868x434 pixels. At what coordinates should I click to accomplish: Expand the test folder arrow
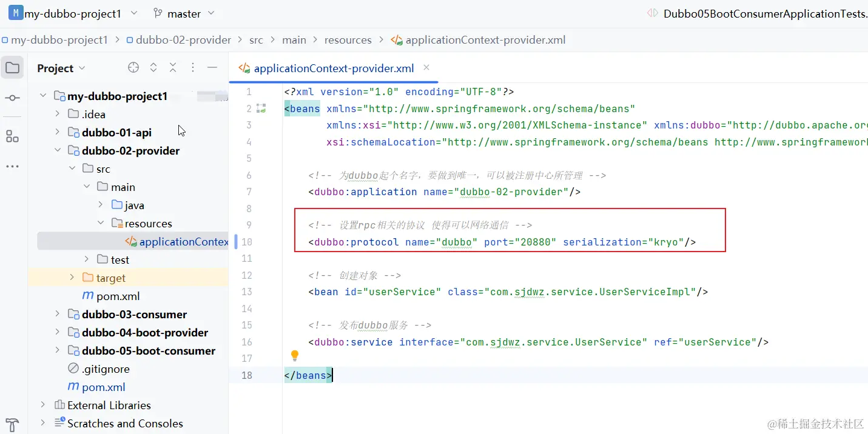click(87, 259)
